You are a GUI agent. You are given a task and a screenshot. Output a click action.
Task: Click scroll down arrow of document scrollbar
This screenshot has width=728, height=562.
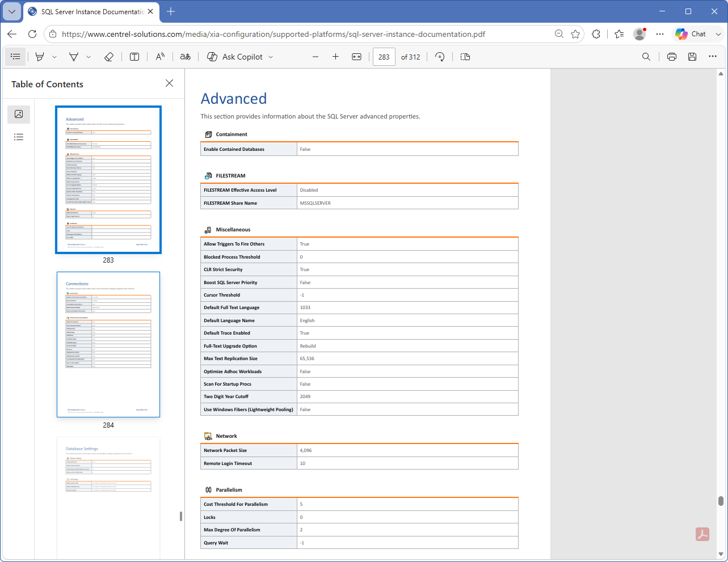[x=721, y=554]
